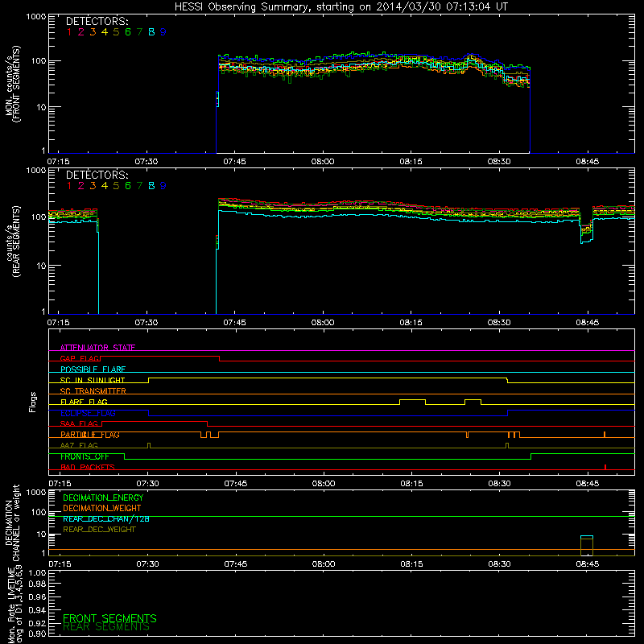This screenshot has width=644, height=644.
Task: Click 07:30 tick label under rear segments plot
Action: (x=147, y=323)
